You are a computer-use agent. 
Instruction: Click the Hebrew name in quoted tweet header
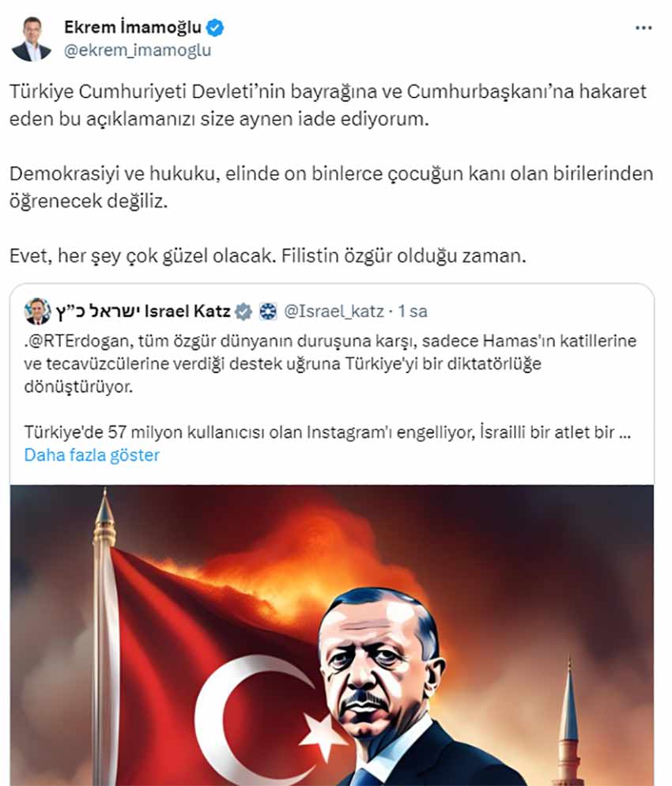97,312
